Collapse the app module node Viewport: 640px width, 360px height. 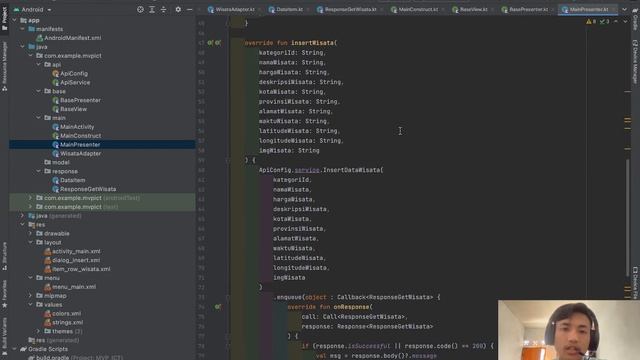point(15,20)
